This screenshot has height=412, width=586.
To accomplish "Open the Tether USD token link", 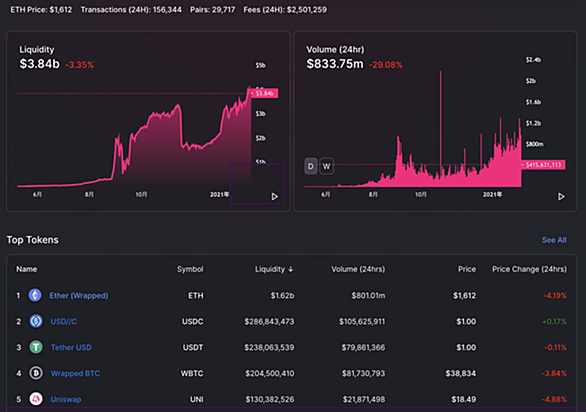I will point(71,348).
